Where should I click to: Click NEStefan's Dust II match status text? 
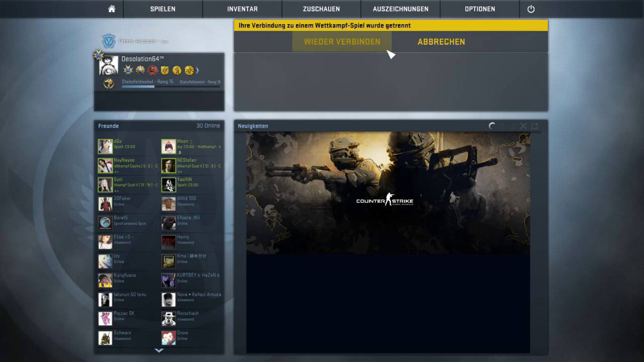tap(199, 166)
